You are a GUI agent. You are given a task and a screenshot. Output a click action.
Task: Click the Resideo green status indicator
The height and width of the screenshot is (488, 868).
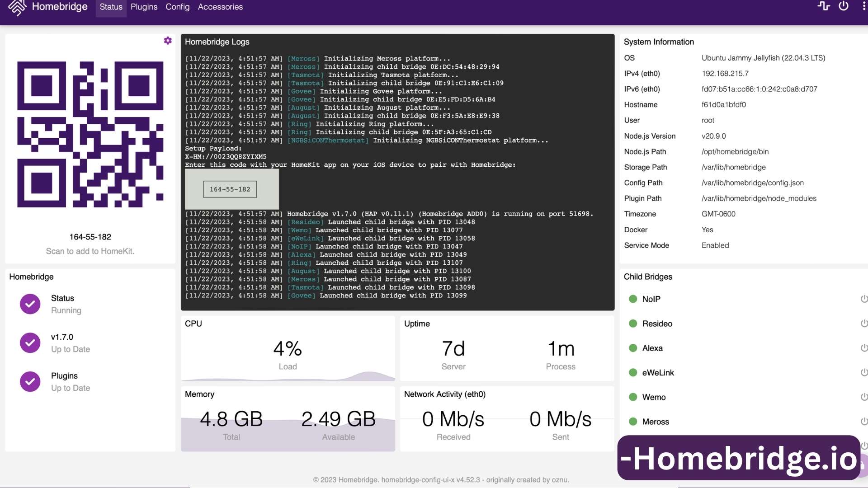click(x=632, y=324)
